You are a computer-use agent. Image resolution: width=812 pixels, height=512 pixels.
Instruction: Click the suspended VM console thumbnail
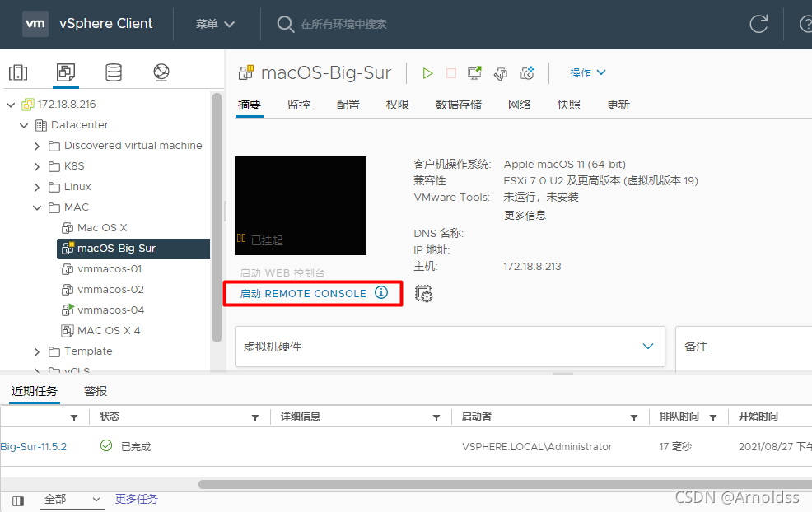(301, 206)
